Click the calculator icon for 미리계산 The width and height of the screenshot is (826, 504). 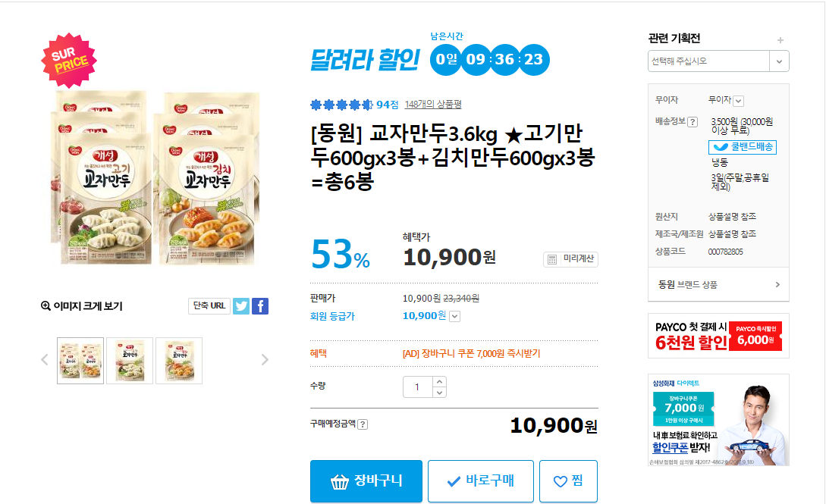pyautogui.click(x=552, y=259)
